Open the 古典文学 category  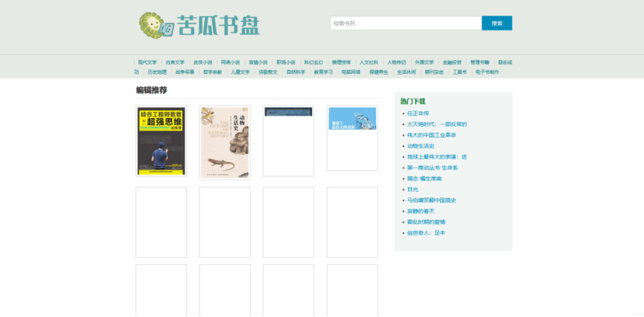coord(175,62)
